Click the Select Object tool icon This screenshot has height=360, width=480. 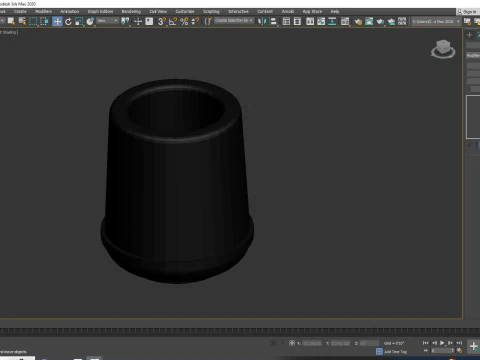tap(11, 22)
